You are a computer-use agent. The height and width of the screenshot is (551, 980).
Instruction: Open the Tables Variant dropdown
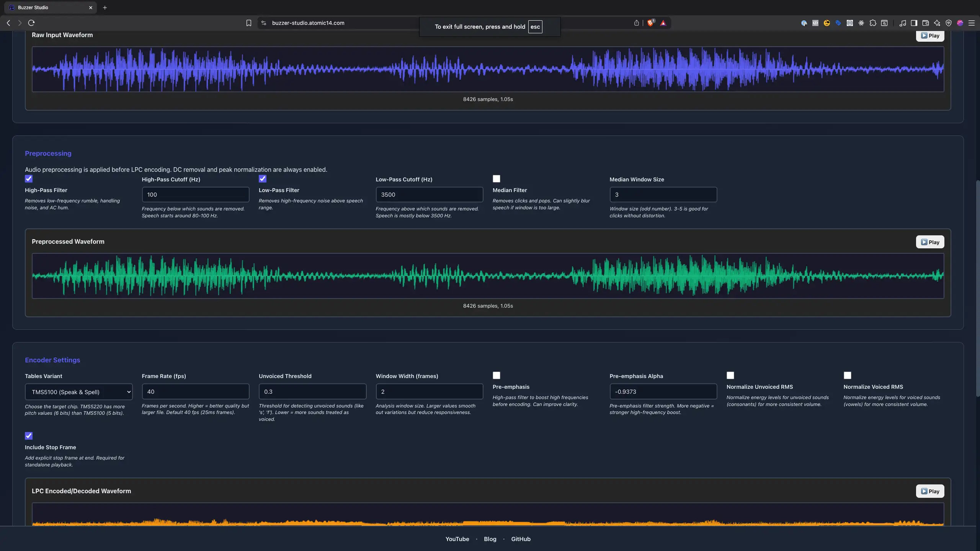78,392
